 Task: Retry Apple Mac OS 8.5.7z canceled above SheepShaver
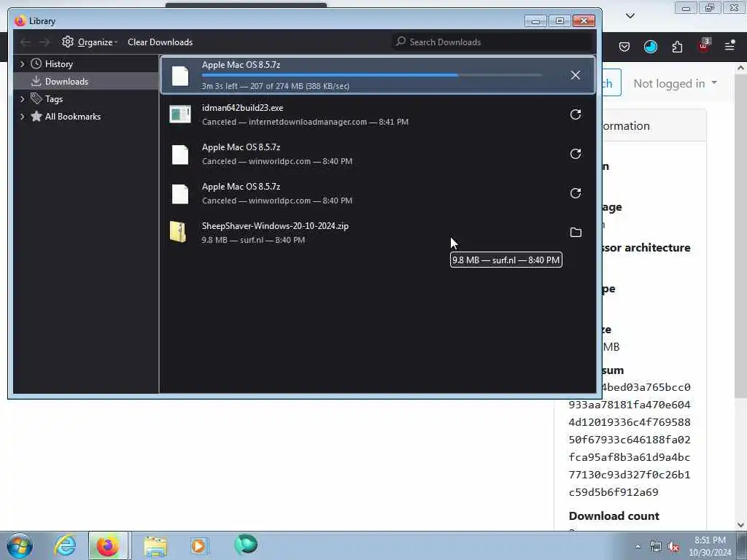[575, 192]
